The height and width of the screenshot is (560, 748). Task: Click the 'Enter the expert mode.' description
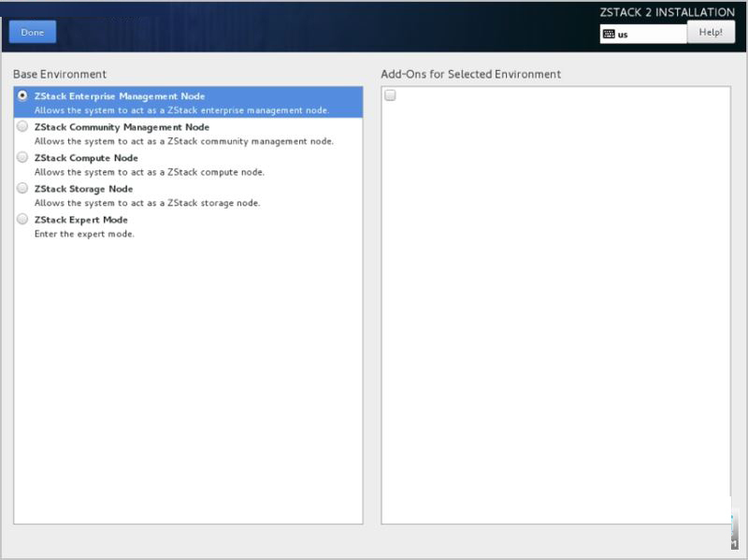click(84, 235)
